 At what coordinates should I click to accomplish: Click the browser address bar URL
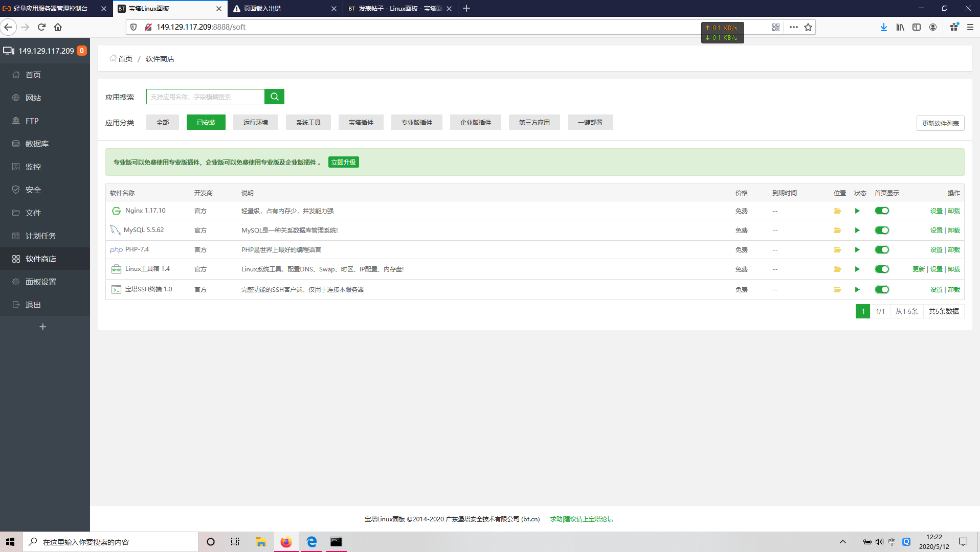(201, 27)
